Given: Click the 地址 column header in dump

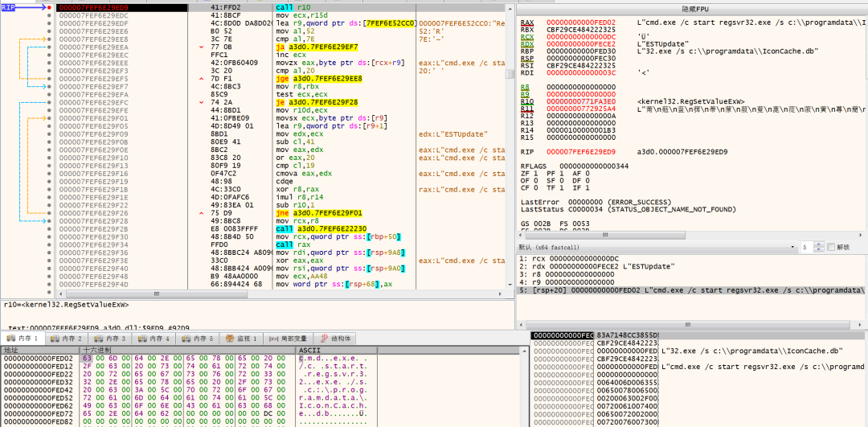Looking at the screenshot, I should point(42,351).
